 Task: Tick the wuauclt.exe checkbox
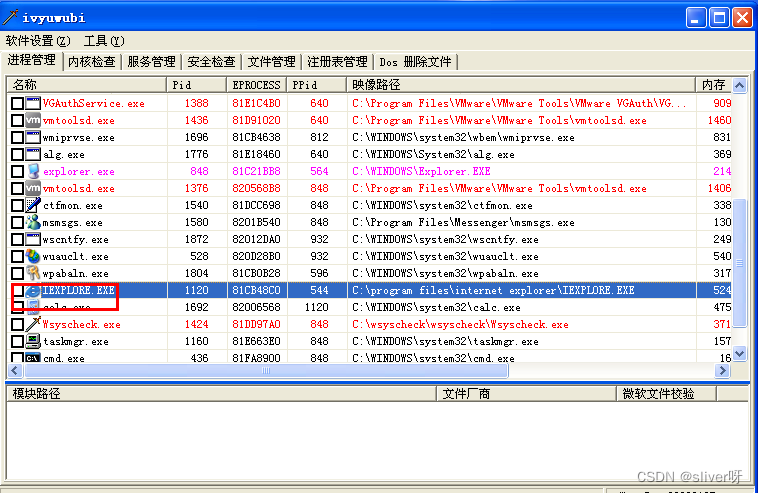tap(17, 256)
